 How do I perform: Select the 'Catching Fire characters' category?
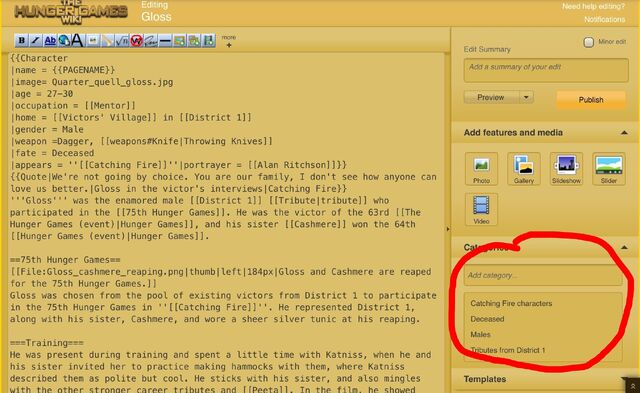(511, 303)
